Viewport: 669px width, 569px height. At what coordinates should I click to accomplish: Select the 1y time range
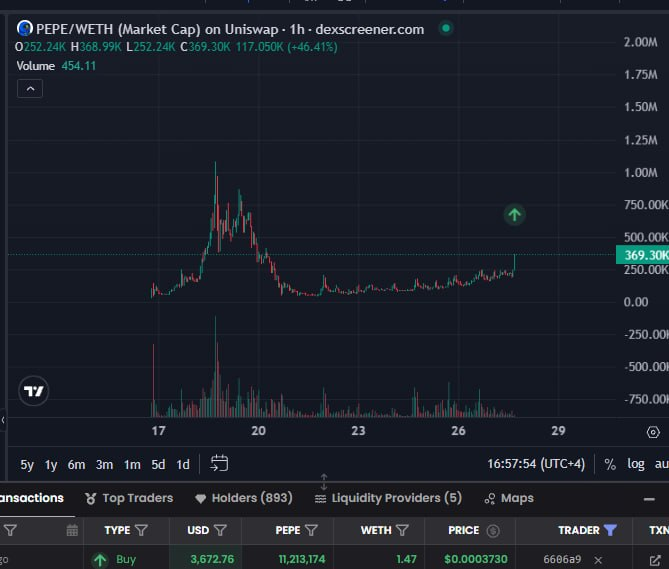51,464
